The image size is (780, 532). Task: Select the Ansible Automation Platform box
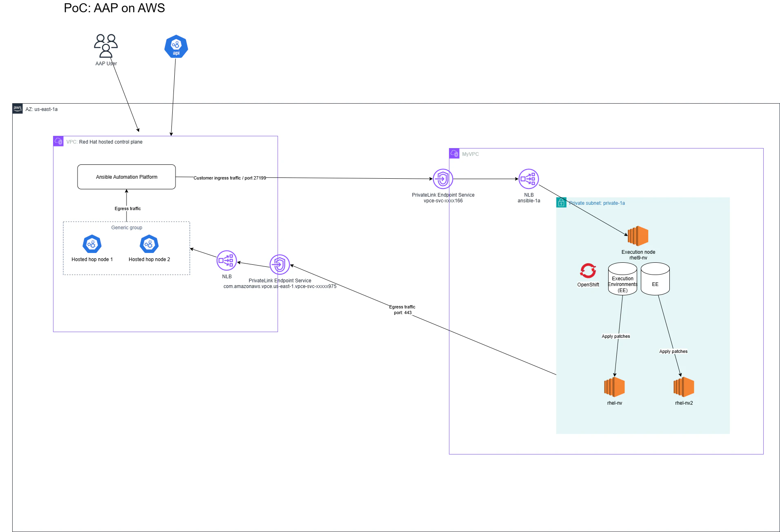(127, 177)
